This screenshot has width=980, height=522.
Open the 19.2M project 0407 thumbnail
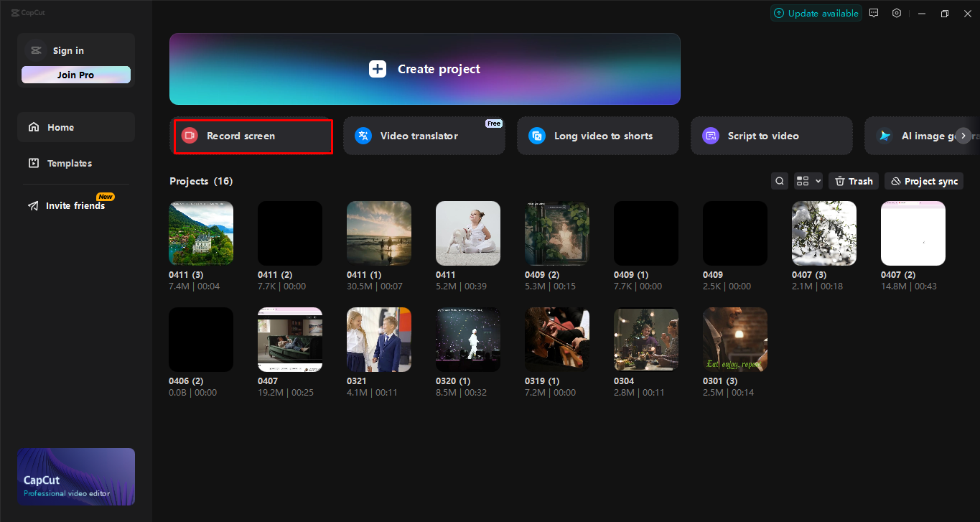[x=290, y=340]
